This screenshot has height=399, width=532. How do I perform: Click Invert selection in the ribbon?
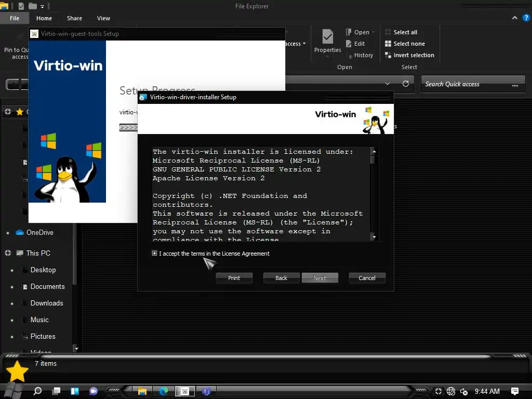click(x=409, y=55)
